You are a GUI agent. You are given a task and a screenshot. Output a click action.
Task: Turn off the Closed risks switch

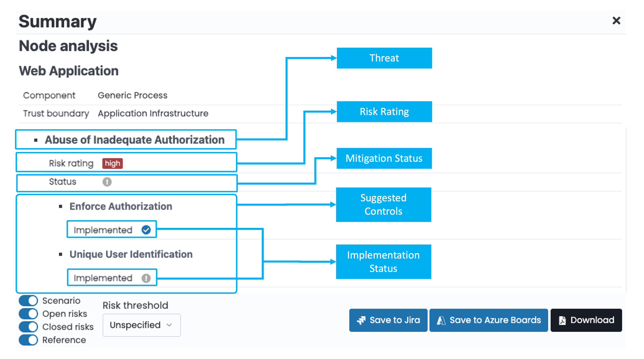28,327
